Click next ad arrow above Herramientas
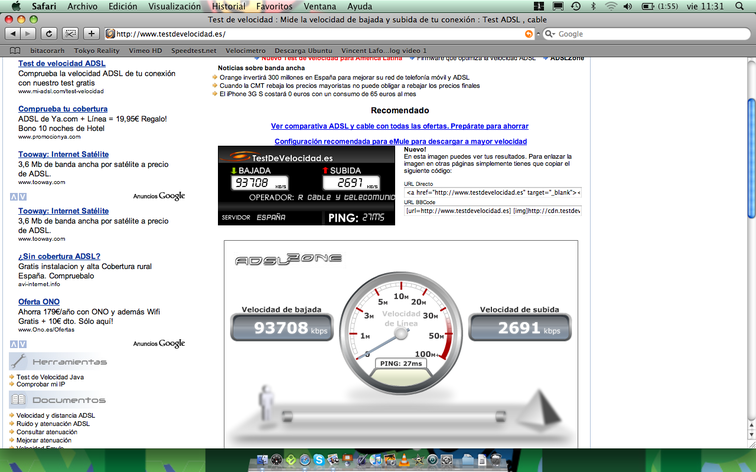756x472 pixels. coord(23,344)
